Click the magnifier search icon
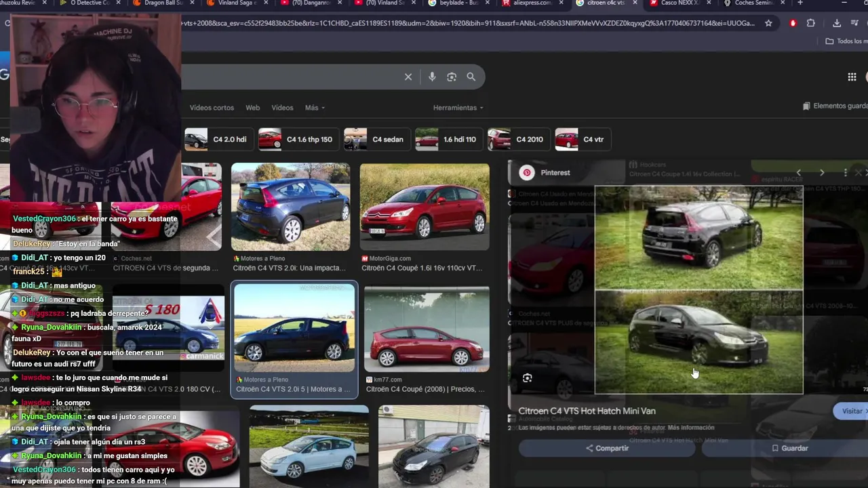868x488 pixels. coord(471,77)
